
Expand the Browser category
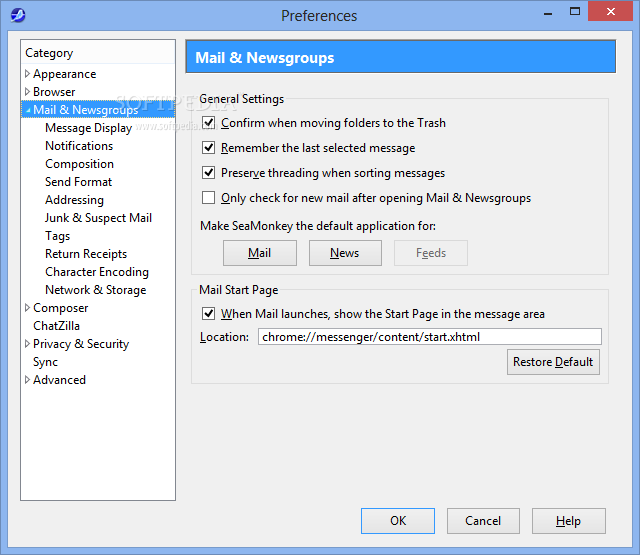[x=27, y=92]
